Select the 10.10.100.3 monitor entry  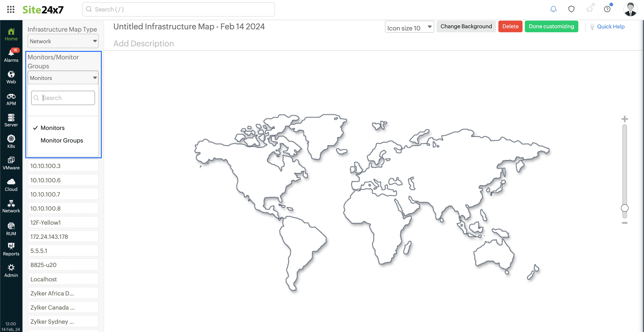pos(63,166)
